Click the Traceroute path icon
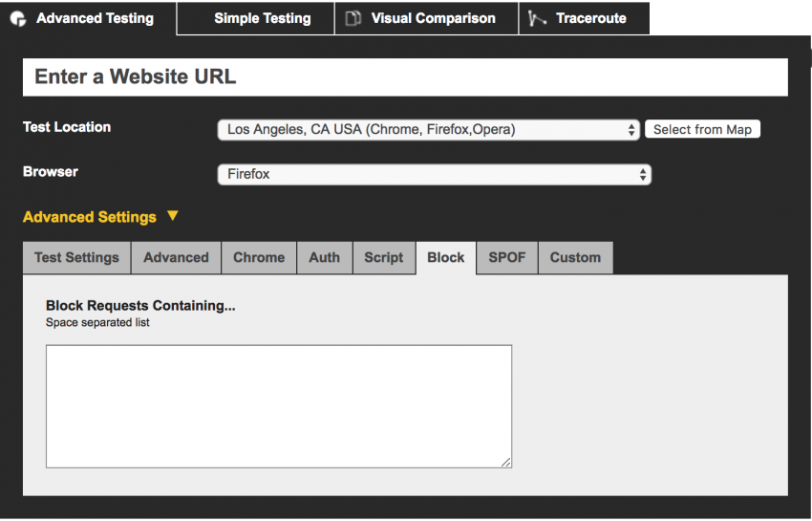Viewport: 812px width, 521px height. click(x=537, y=19)
